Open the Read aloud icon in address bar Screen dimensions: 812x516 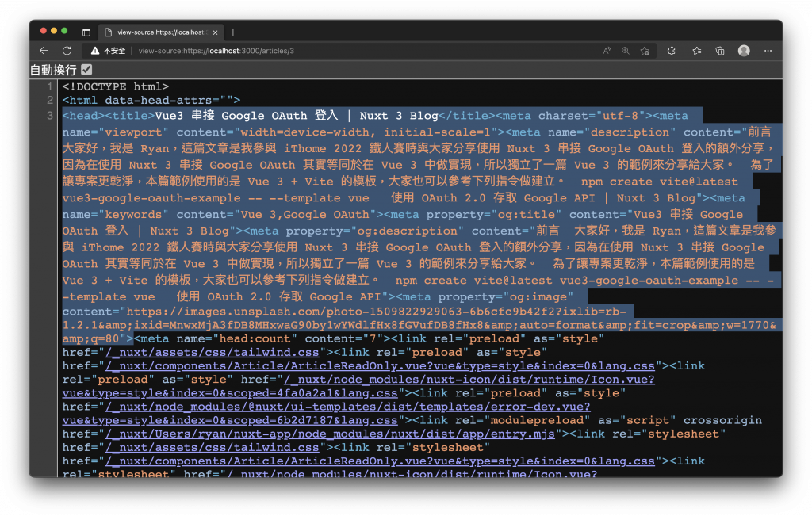coord(607,51)
